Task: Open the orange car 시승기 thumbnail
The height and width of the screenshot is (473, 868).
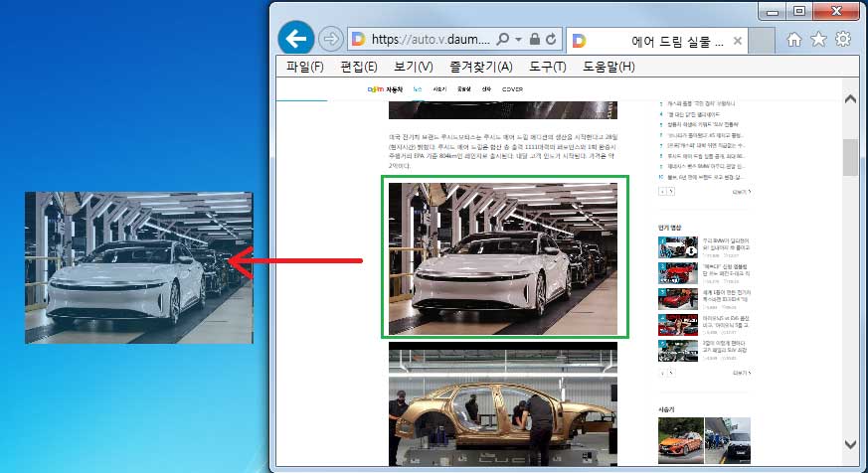Action: point(681,440)
